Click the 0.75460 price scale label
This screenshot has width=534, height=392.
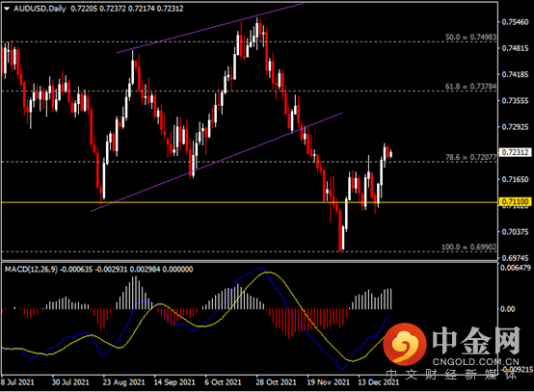515,22
